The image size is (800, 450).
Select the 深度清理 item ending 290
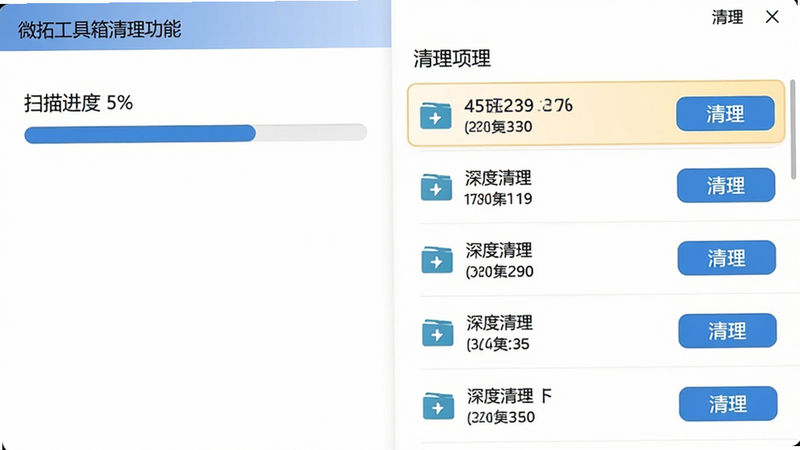pos(597,259)
